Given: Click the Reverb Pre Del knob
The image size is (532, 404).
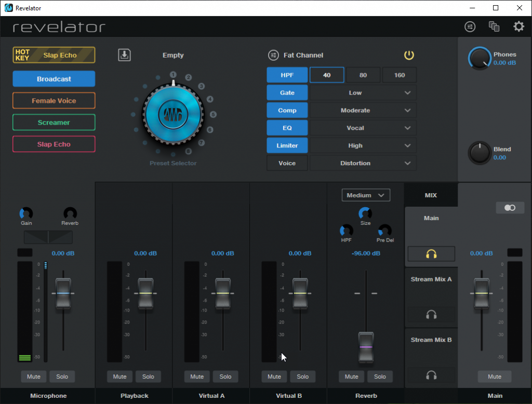Looking at the screenshot, I should [x=385, y=231].
